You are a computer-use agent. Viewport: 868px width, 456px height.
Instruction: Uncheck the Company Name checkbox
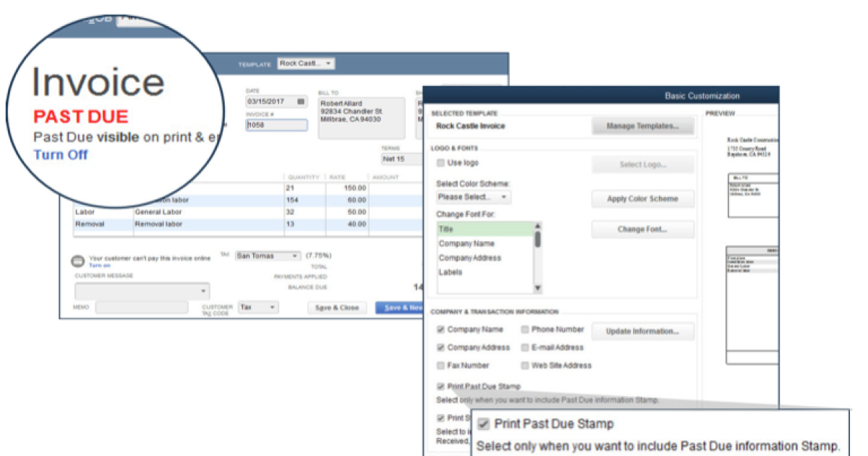pyautogui.click(x=441, y=329)
